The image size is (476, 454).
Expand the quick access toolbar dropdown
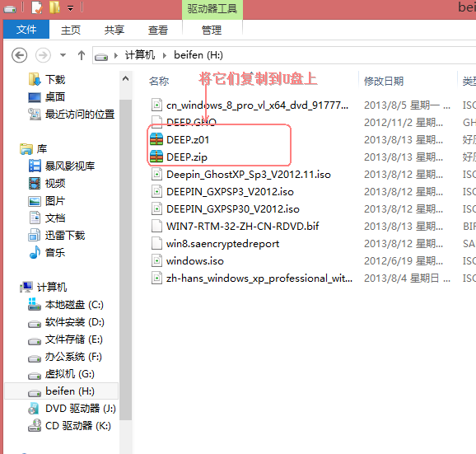pyautogui.click(x=71, y=8)
